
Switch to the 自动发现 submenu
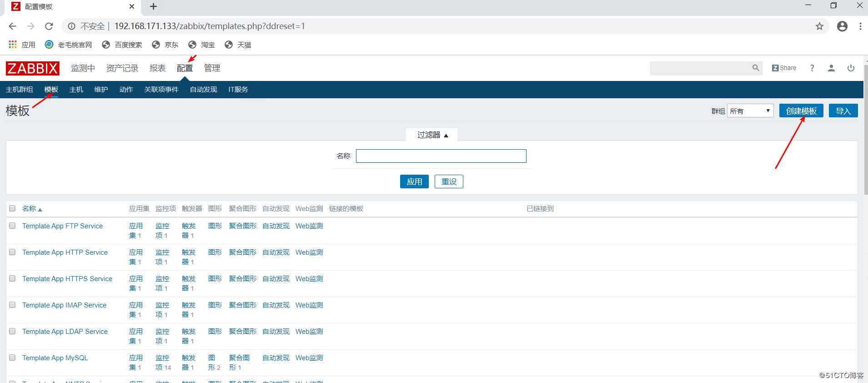tap(203, 90)
